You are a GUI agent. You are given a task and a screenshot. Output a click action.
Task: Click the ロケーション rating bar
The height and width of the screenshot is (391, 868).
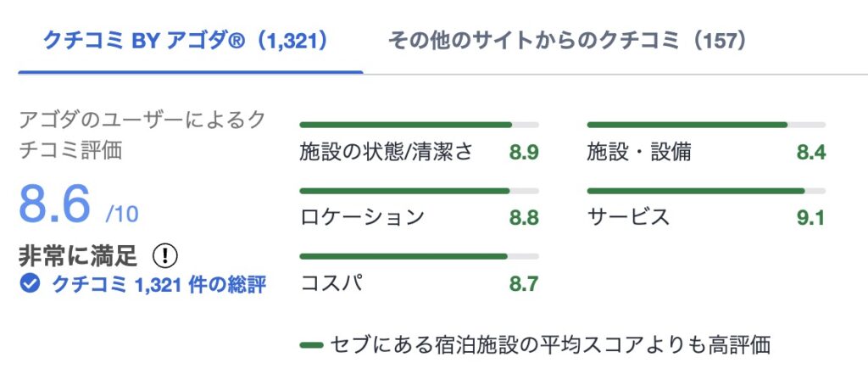pos(419,191)
